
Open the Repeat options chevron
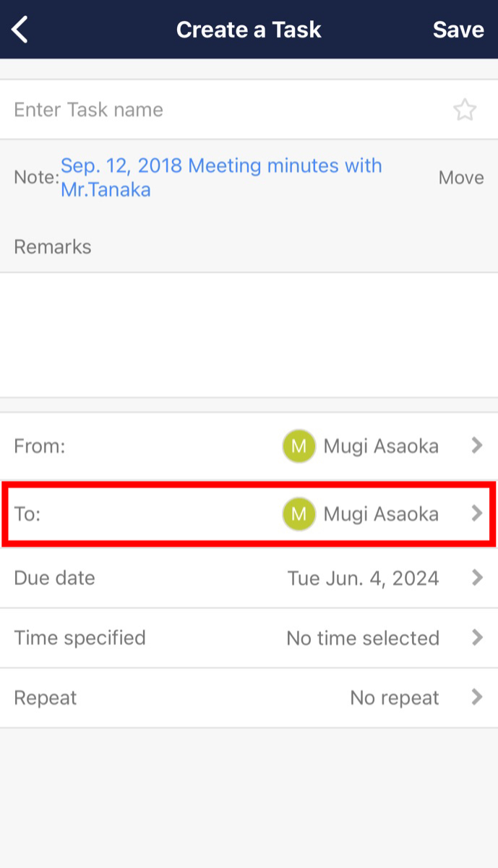477,697
